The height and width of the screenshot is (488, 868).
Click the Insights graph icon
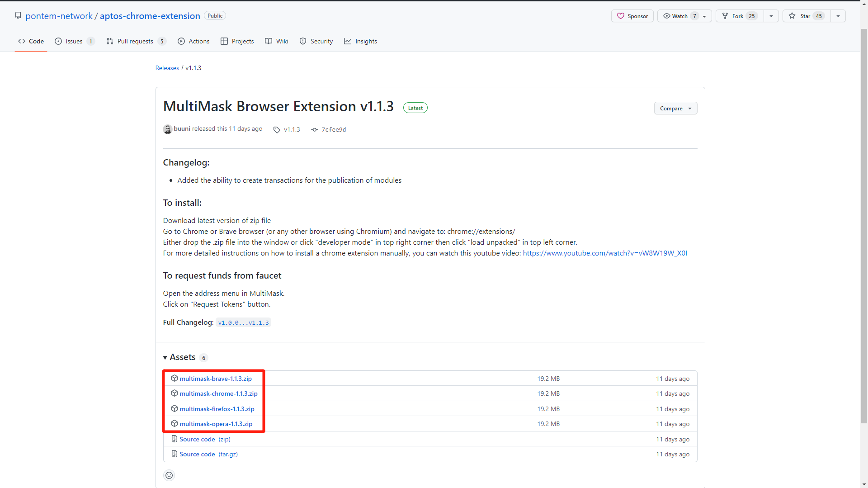pyautogui.click(x=348, y=41)
